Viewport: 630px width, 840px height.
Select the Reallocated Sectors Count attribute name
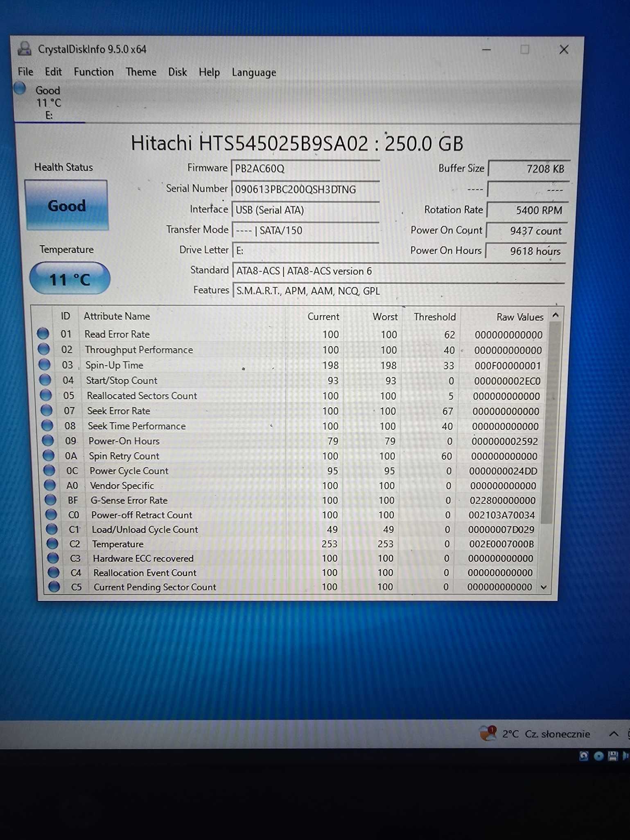pyautogui.click(x=142, y=395)
